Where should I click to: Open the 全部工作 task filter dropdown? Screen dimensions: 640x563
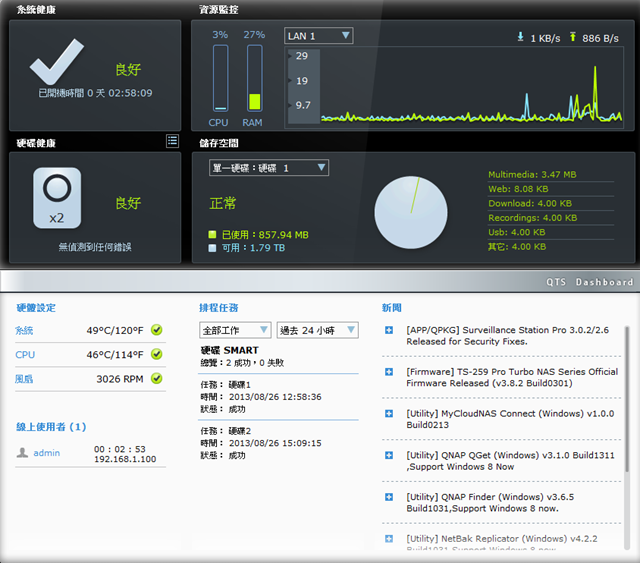click(235, 330)
